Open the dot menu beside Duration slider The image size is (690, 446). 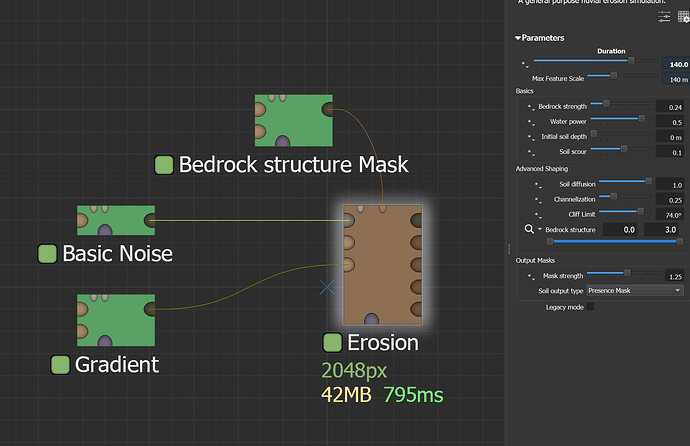(525, 65)
